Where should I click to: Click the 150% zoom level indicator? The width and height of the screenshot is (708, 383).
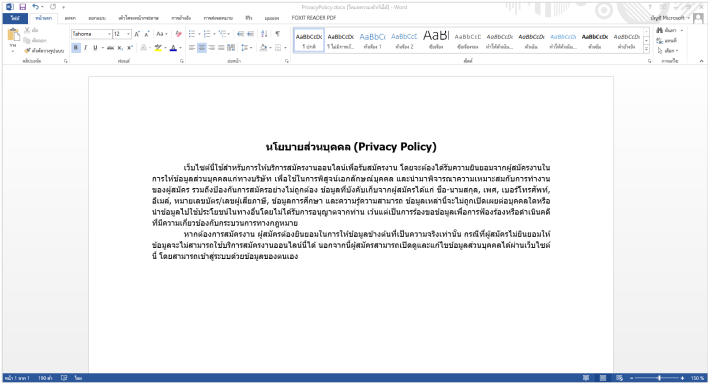[697, 378]
